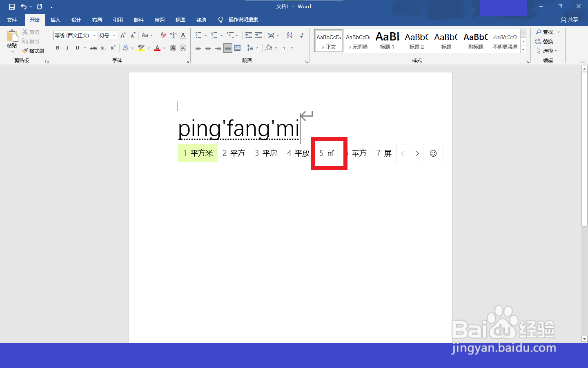Viewport: 588px width, 368px height.
Task: Clear all formatting with the eraser icon
Action: pos(163,36)
